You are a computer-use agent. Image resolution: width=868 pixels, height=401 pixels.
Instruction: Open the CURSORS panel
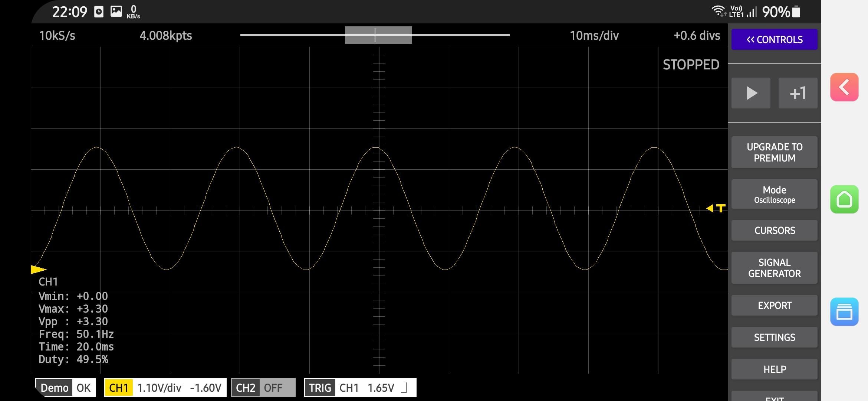click(x=774, y=230)
